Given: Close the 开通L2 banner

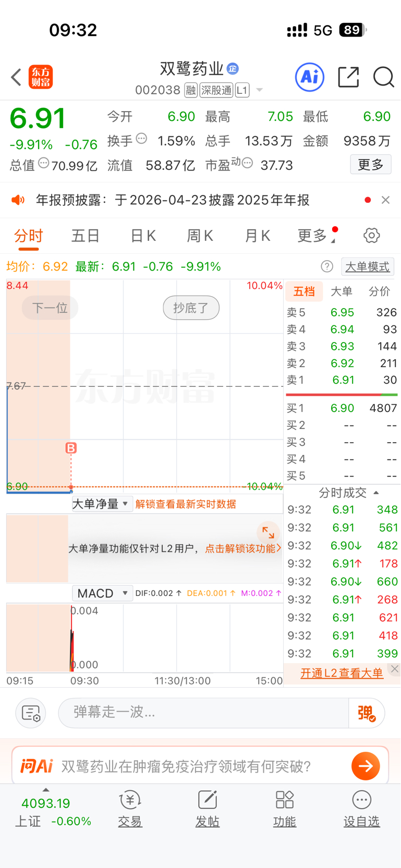Looking at the screenshot, I should [x=395, y=669].
